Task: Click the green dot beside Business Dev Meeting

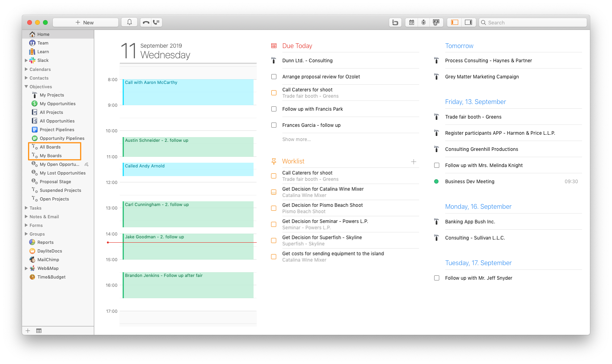Action: click(x=437, y=182)
